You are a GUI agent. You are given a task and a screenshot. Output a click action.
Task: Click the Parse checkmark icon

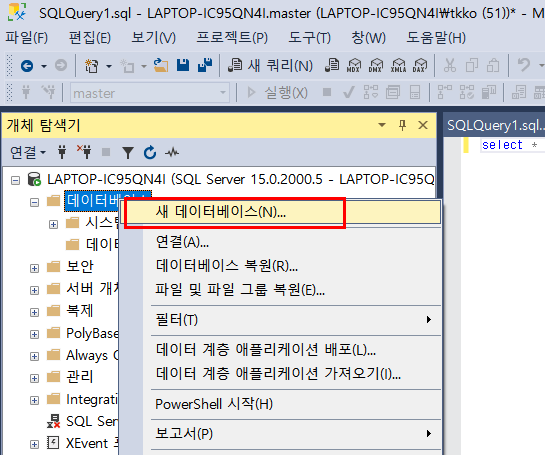coord(349,93)
